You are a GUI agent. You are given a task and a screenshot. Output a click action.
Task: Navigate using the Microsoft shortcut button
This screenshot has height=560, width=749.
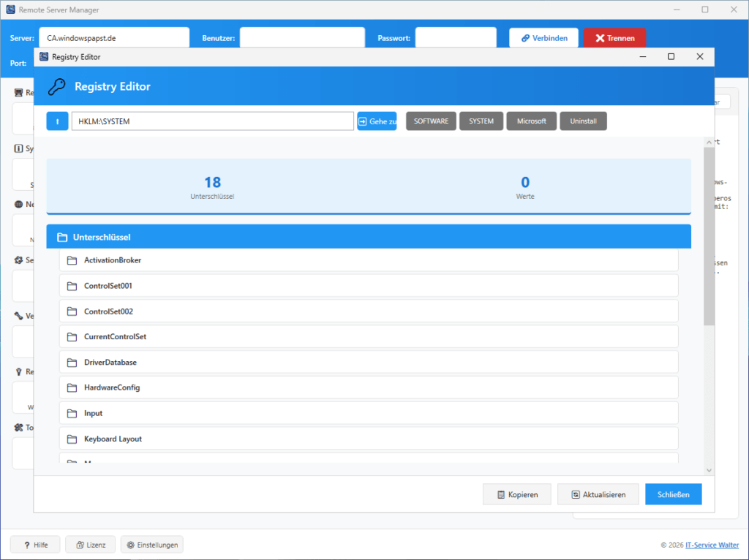(x=531, y=121)
